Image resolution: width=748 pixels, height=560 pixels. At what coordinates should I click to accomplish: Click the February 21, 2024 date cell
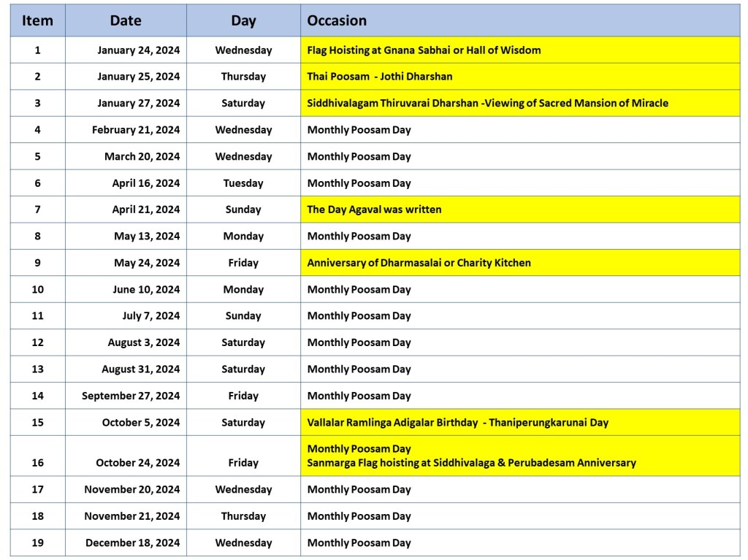point(136,130)
